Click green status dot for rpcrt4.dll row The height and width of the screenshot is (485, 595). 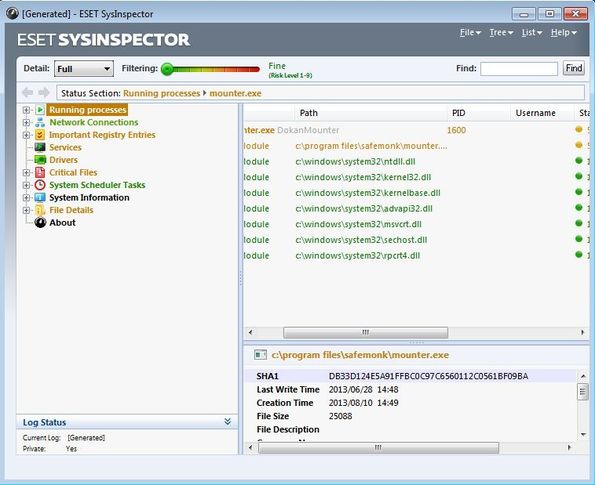tap(579, 254)
